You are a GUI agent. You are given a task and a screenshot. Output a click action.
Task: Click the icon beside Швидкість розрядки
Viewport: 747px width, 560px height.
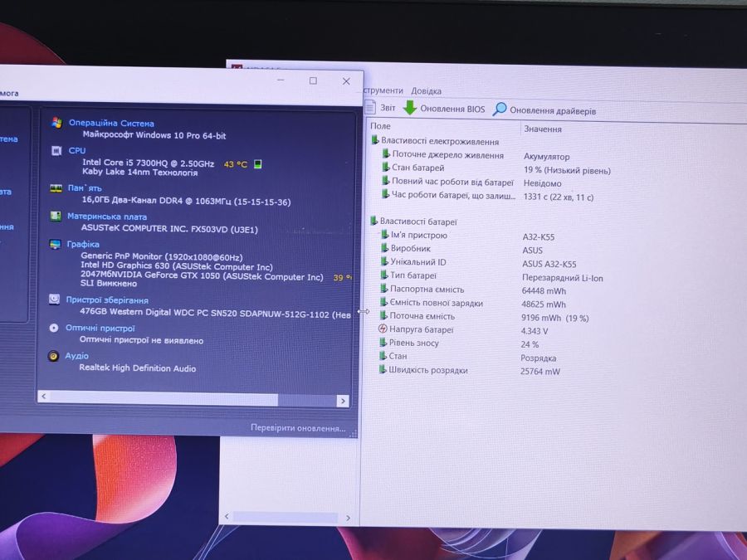[x=383, y=369]
